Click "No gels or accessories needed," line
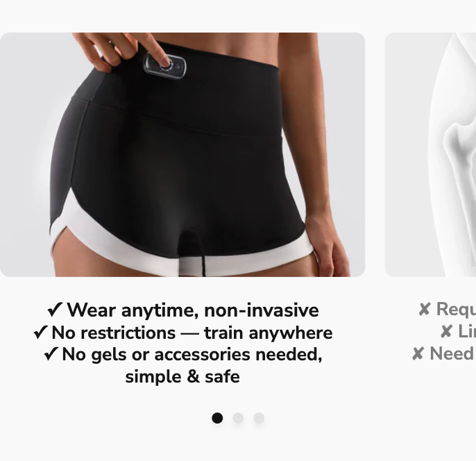This screenshot has width=476, height=461. click(192, 354)
